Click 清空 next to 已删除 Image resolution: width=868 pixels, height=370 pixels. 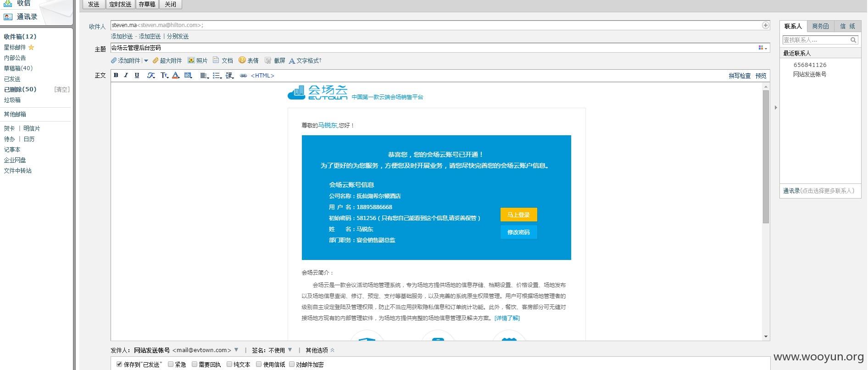[x=62, y=89]
